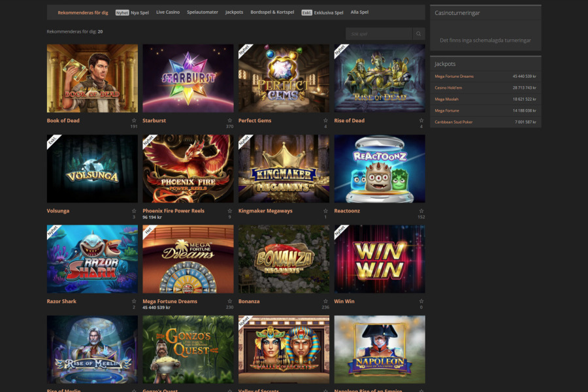Click the Book of Dead title link
The width and height of the screenshot is (588, 392).
coord(63,120)
